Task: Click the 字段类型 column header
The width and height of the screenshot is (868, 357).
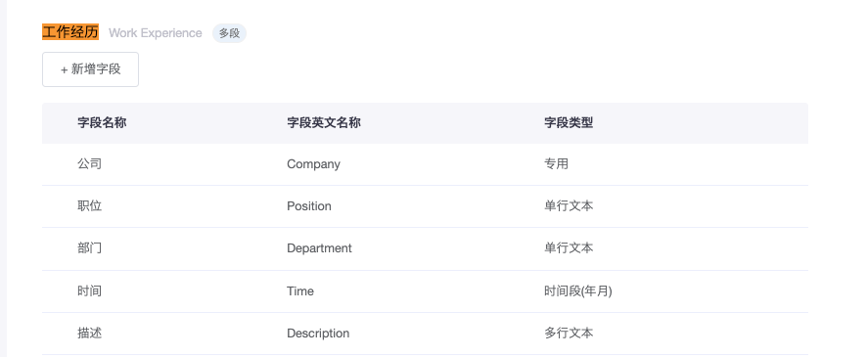Action: click(x=569, y=123)
